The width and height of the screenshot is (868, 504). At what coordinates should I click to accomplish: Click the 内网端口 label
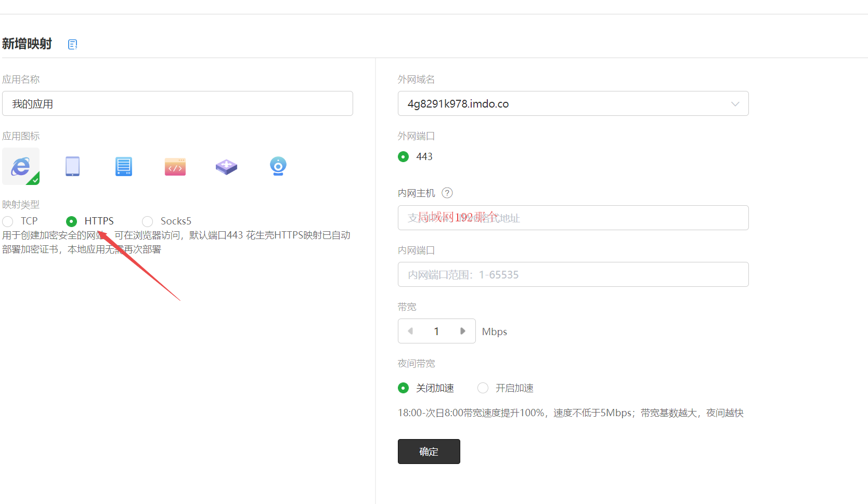[417, 250]
